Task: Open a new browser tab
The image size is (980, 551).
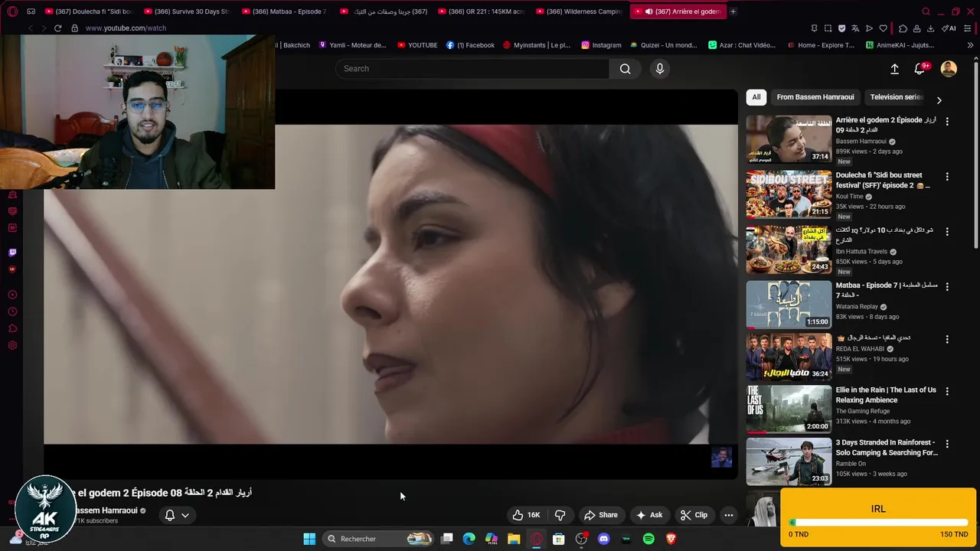Action: tap(733, 11)
